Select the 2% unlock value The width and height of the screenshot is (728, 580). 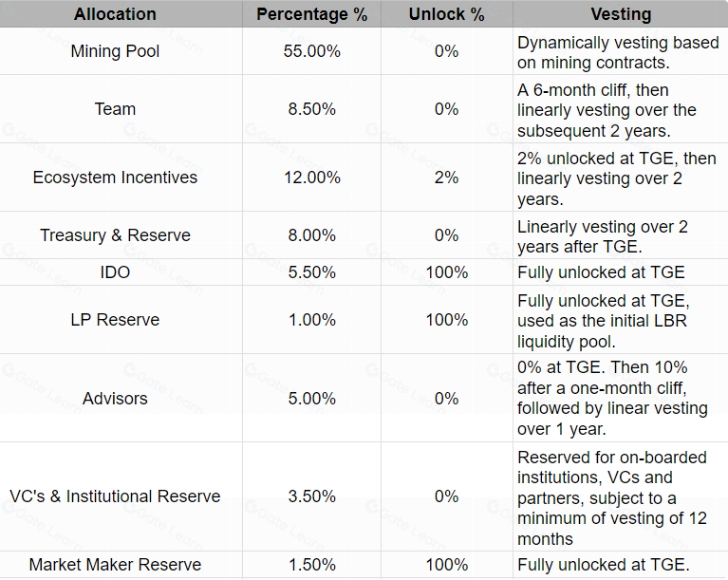(x=446, y=178)
